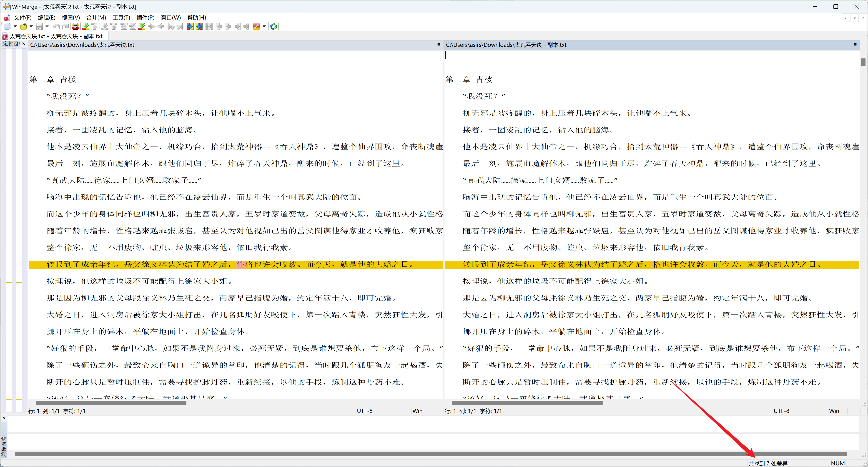Center on the current difference icon
The height and width of the screenshot is (467, 868).
[x=133, y=26]
